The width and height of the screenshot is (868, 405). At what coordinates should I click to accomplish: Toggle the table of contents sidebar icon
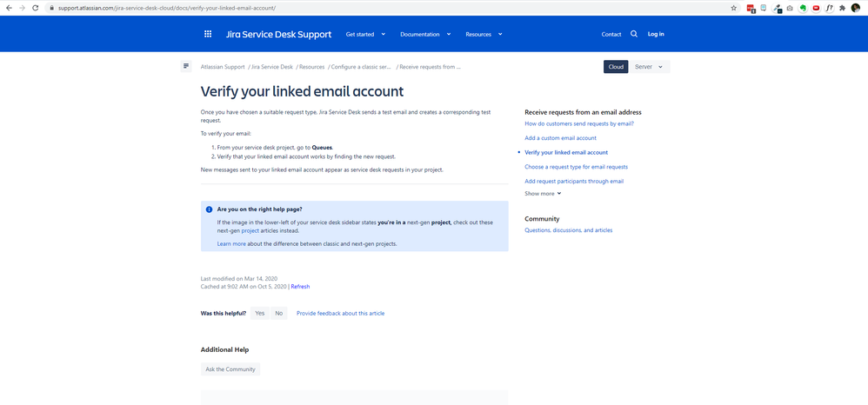tap(186, 66)
